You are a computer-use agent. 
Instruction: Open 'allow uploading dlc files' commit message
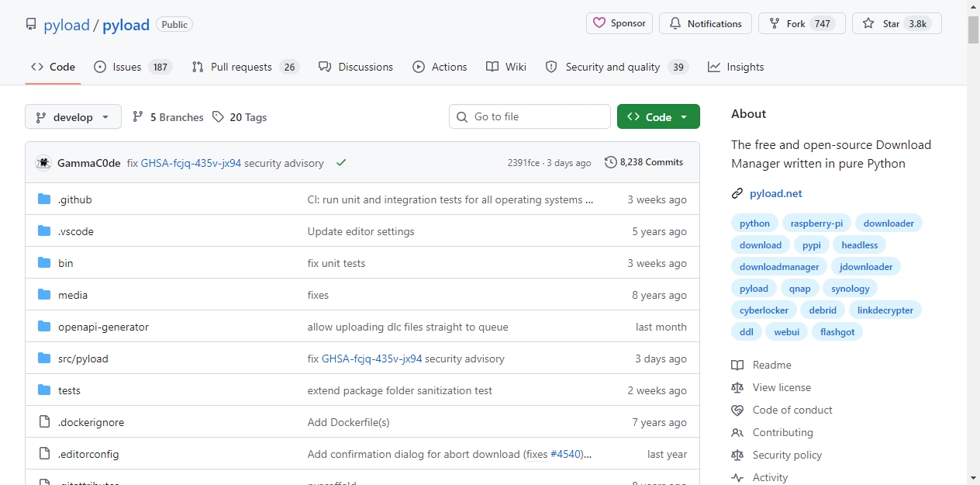pyautogui.click(x=408, y=327)
